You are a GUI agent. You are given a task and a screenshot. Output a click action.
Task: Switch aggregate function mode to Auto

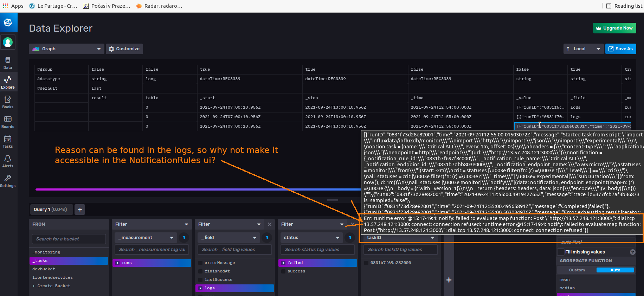[x=615, y=270]
